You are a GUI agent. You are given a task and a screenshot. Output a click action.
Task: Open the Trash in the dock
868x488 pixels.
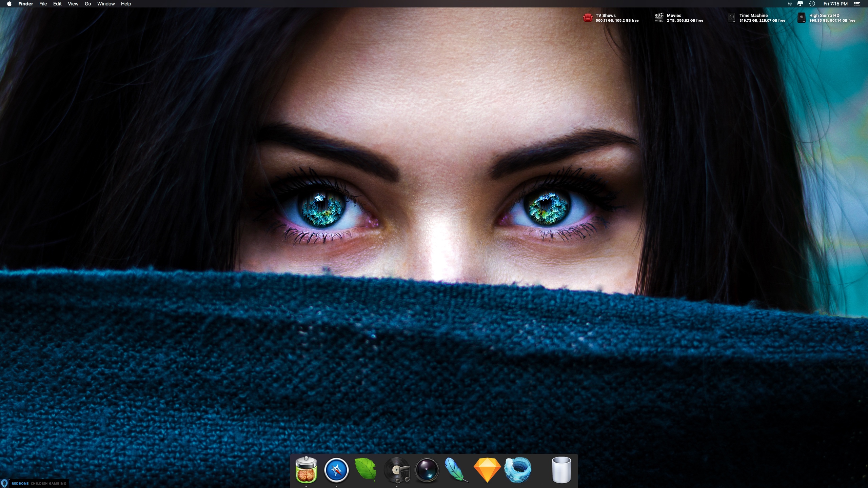561,470
